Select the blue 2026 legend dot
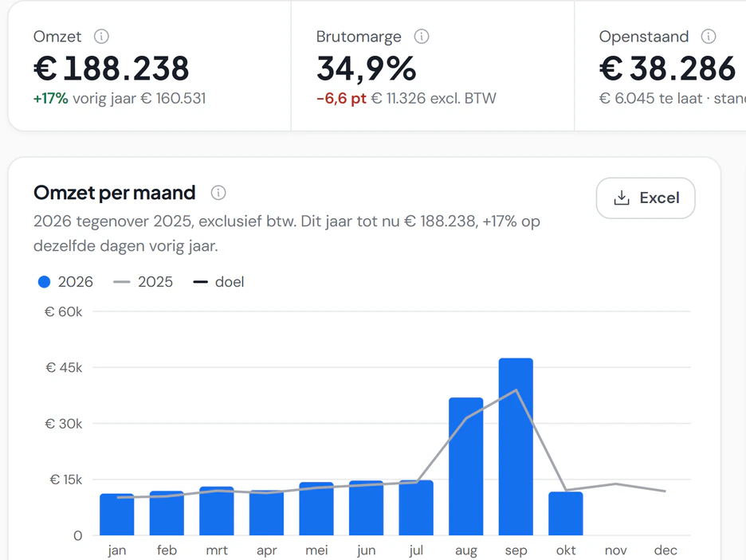Screen dimensions: 746x560 tap(45, 282)
